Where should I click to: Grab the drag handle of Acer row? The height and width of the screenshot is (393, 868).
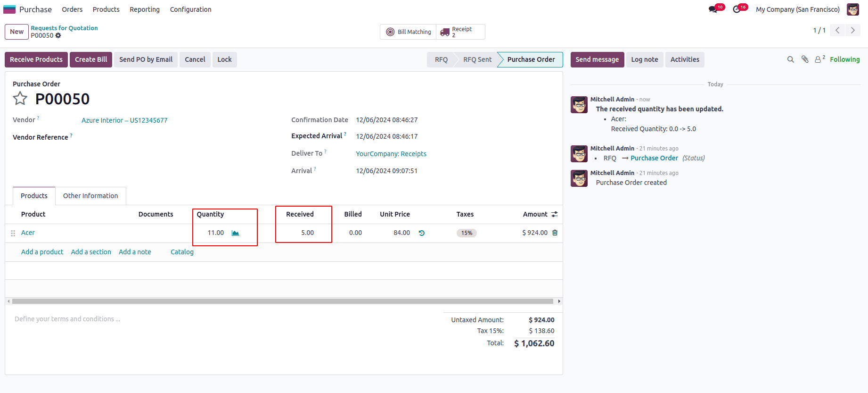(13, 233)
